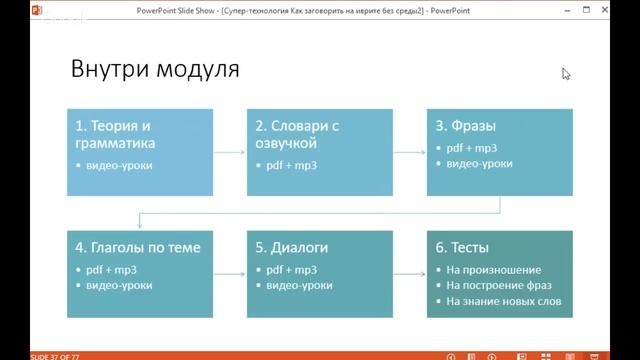This screenshot has height=360, width=640.
Task: Click 'pdf + mp3' bullet in Диалоги box
Action: point(291,270)
